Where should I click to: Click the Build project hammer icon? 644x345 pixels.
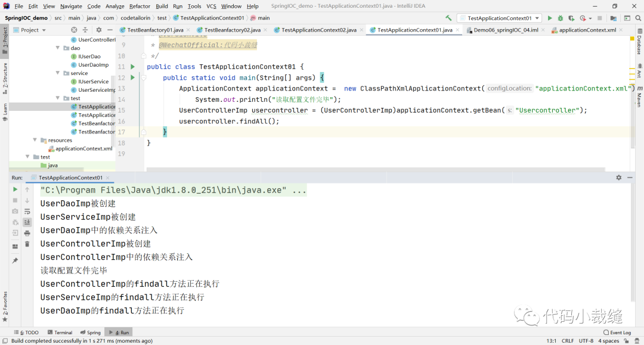coord(448,18)
